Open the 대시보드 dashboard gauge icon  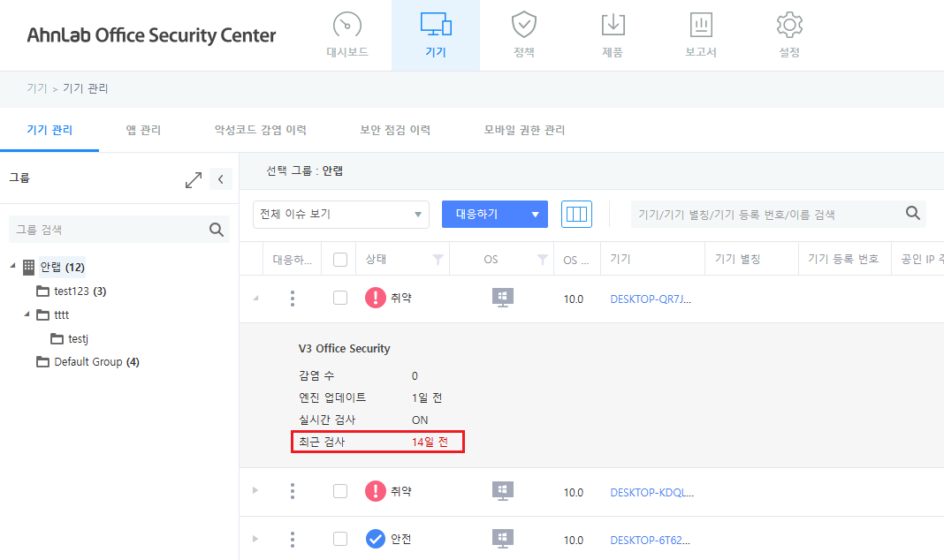pyautogui.click(x=347, y=26)
